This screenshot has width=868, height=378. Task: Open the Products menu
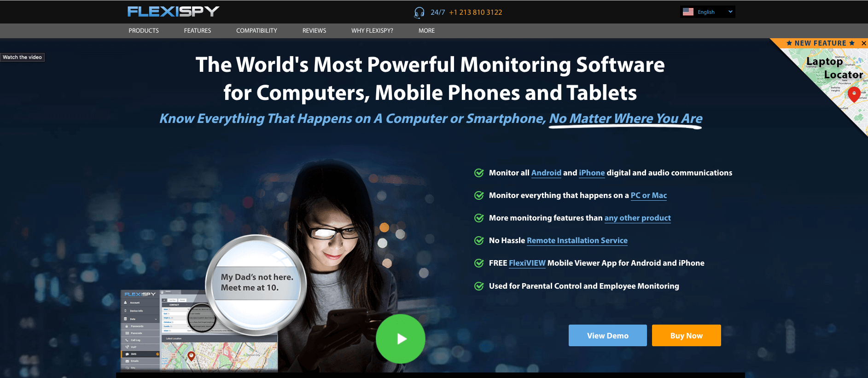tap(144, 31)
